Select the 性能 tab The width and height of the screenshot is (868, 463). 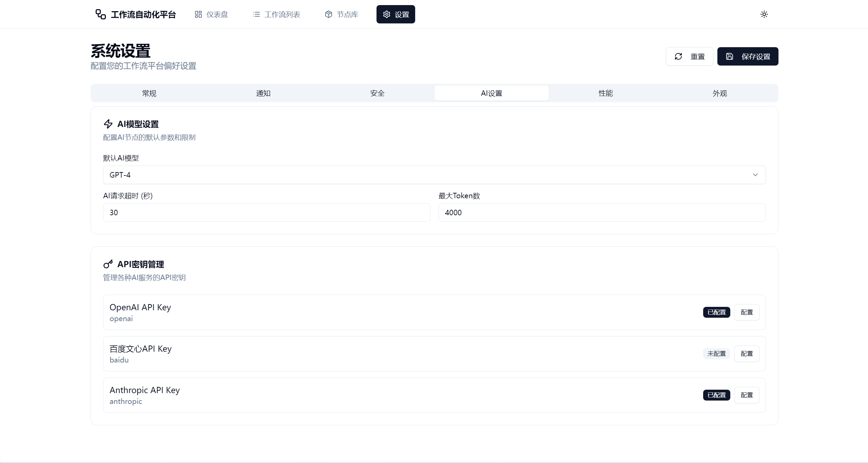click(605, 93)
